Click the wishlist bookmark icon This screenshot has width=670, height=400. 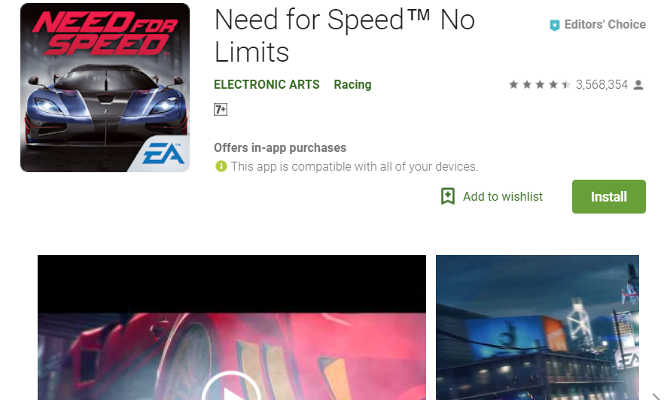[x=448, y=197]
